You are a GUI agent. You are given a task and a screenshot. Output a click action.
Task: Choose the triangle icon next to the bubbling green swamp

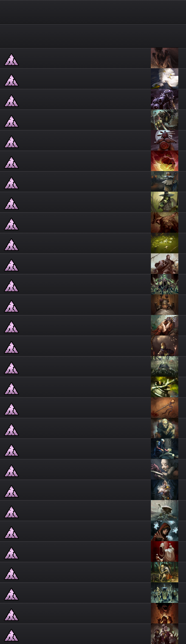coord(11,245)
